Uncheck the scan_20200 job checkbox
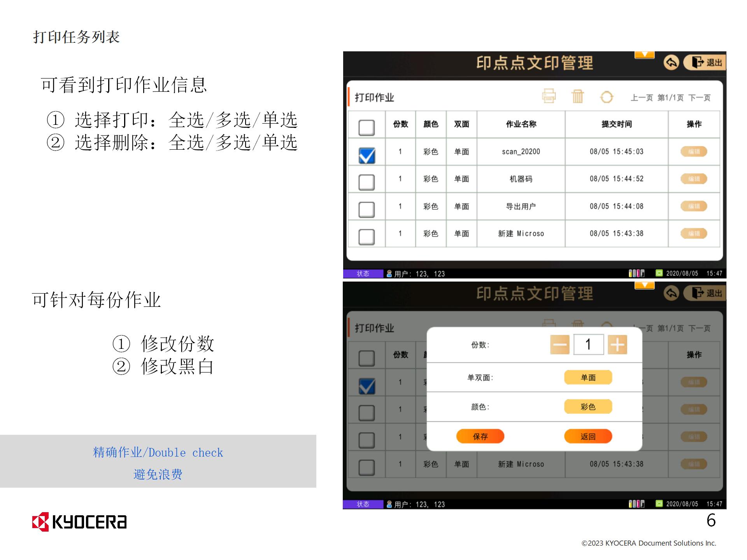The height and width of the screenshot is (560, 747). pyautogui.click(x=366, y=155)
